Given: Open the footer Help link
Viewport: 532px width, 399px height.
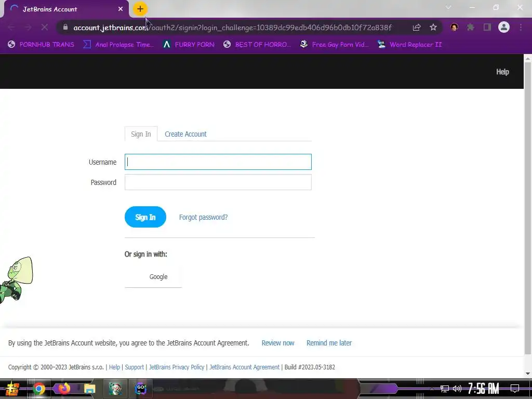Looking at the screenshot, I should click(114, 367).
